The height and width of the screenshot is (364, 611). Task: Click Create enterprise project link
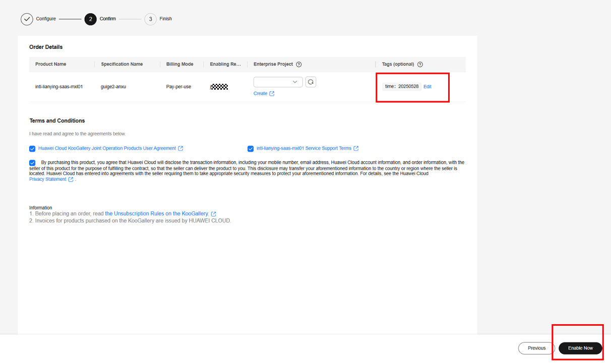click(260, 94)
